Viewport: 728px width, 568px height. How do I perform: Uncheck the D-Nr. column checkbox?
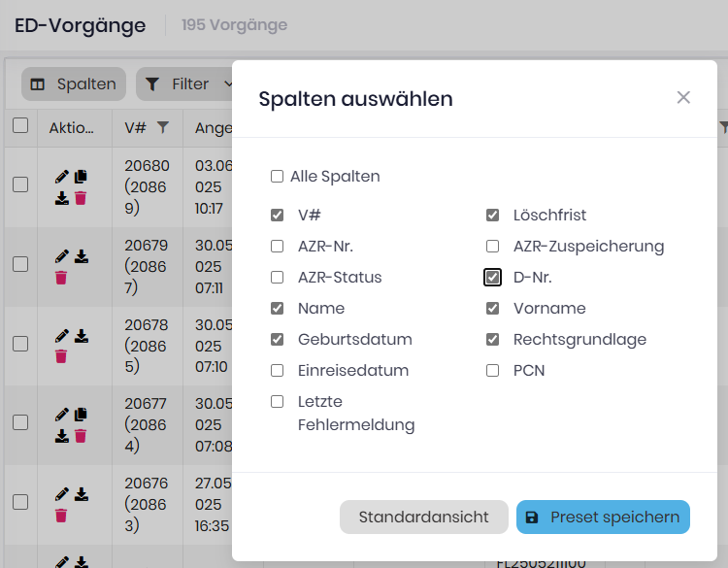pos(493,278)
